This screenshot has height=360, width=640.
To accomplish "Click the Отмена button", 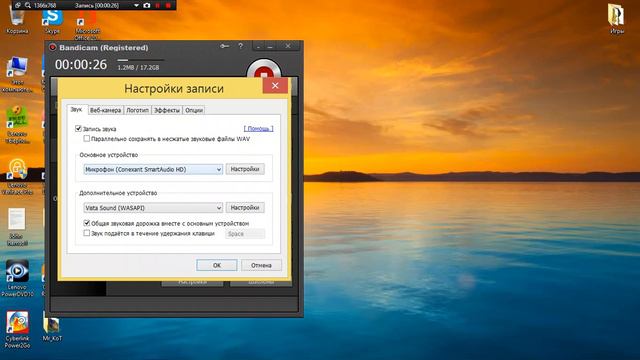I will [261, 265].
